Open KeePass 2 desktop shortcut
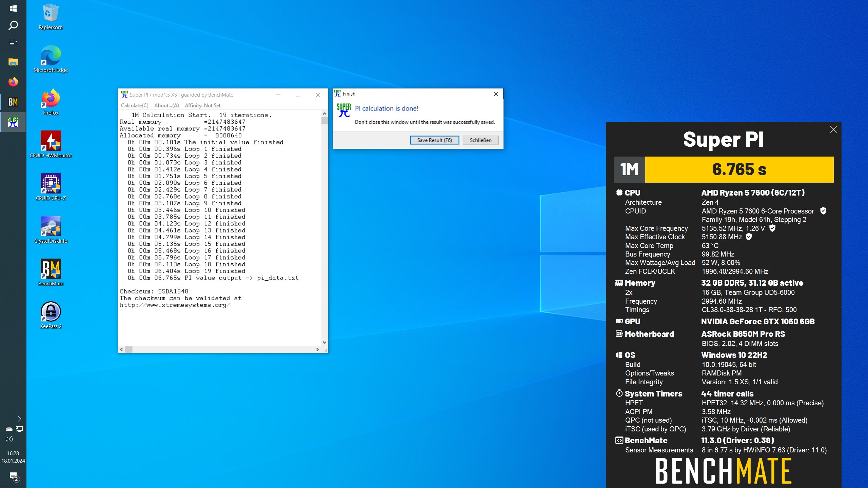This screenshot has width=868, height=488. coord(51,315)
